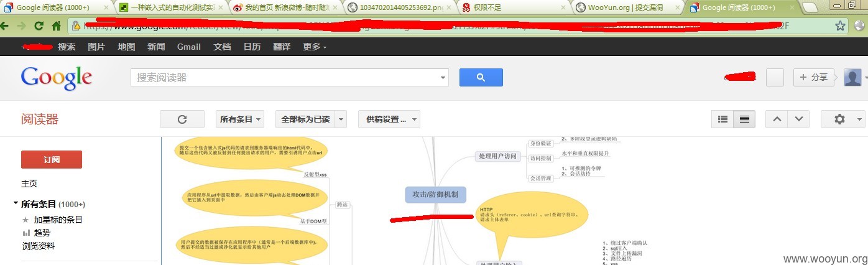Collapse the 所有条目 tree in sidebar

tap(16, 203)
